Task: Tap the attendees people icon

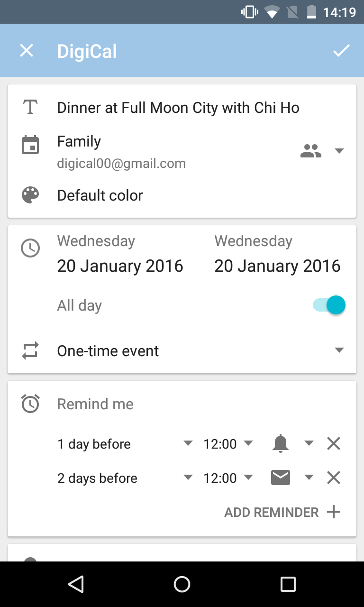Action: pyautogui.click(x=311, y=151)
